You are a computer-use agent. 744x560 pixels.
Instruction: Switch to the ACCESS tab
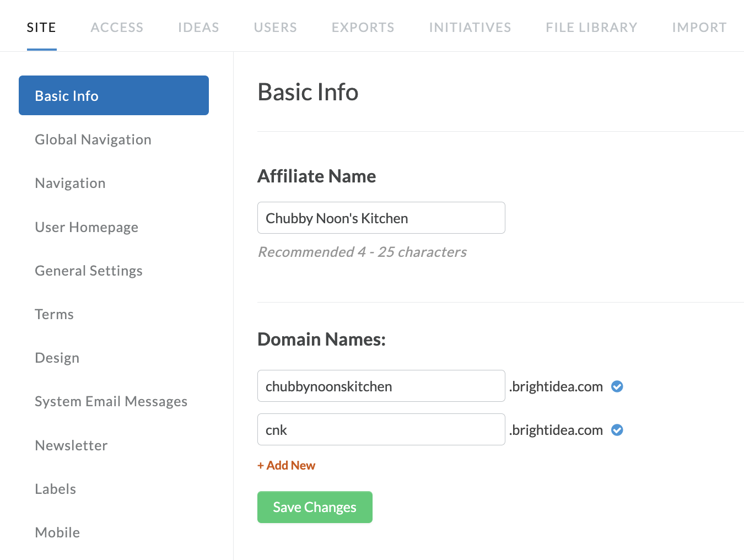[x=117, y=28]
